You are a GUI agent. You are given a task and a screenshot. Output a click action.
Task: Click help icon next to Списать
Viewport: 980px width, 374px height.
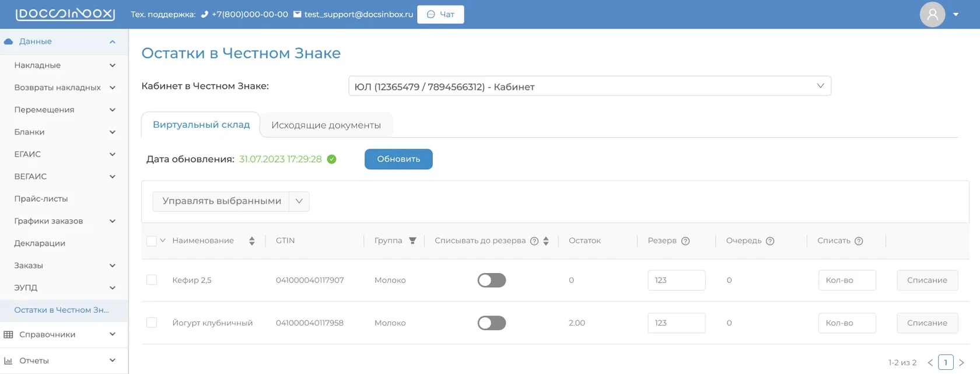coord(859,241)
